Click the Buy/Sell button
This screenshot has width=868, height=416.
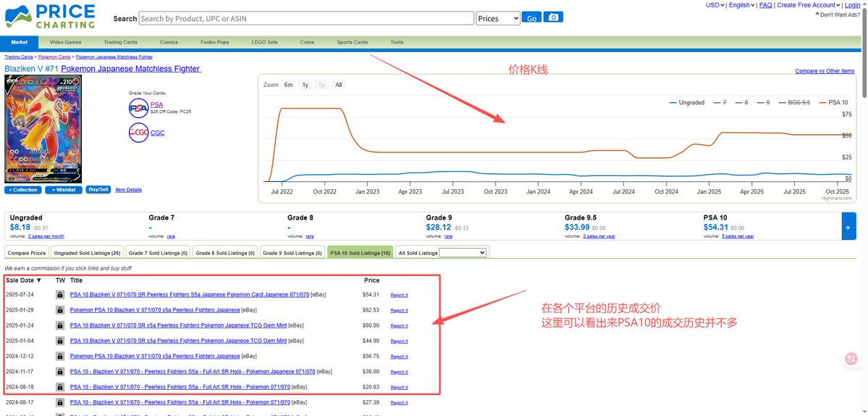[x=98, y=189]
